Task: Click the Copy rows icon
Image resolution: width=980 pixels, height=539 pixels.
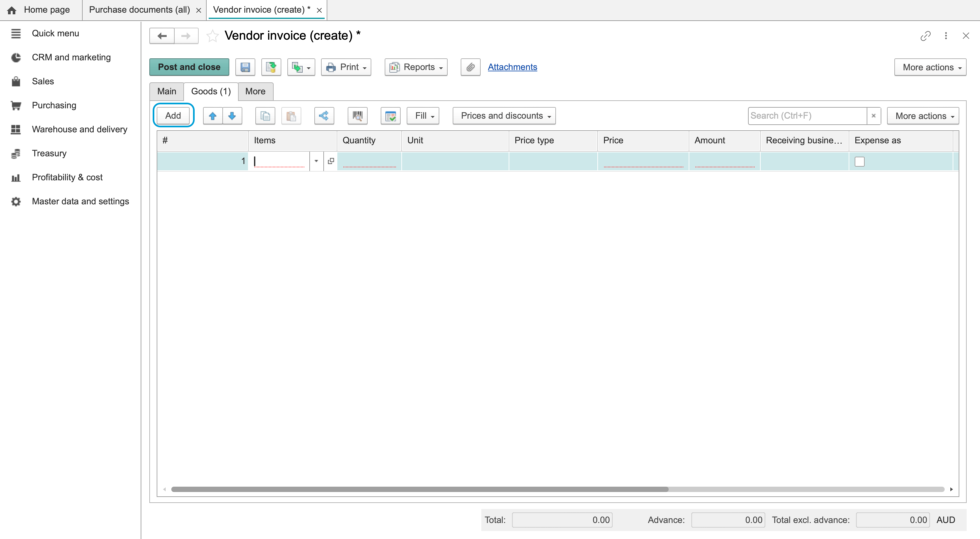Action: pyautogui.click(x=265, y=116)
